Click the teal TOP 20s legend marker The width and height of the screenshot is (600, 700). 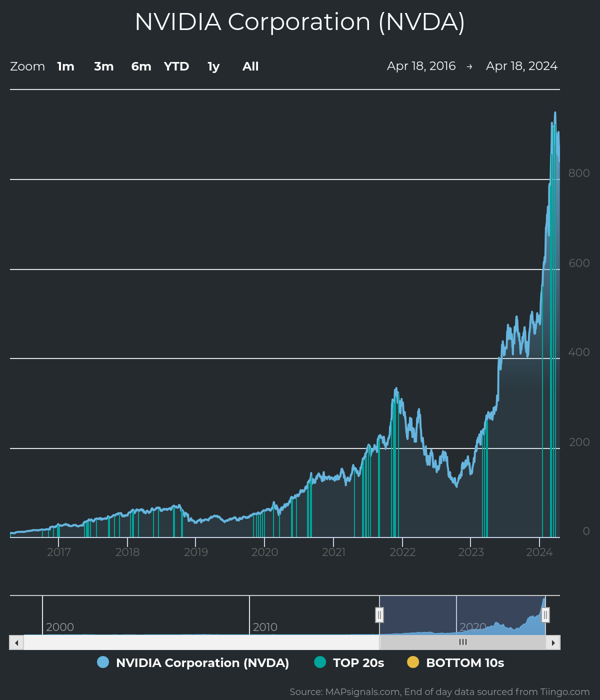click(x=320, y=662)
